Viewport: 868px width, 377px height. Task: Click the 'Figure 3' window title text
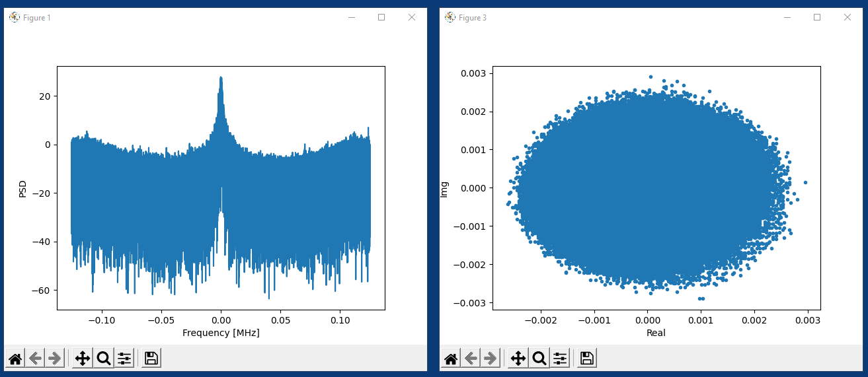pyautogui.click(x=473, y=18)
